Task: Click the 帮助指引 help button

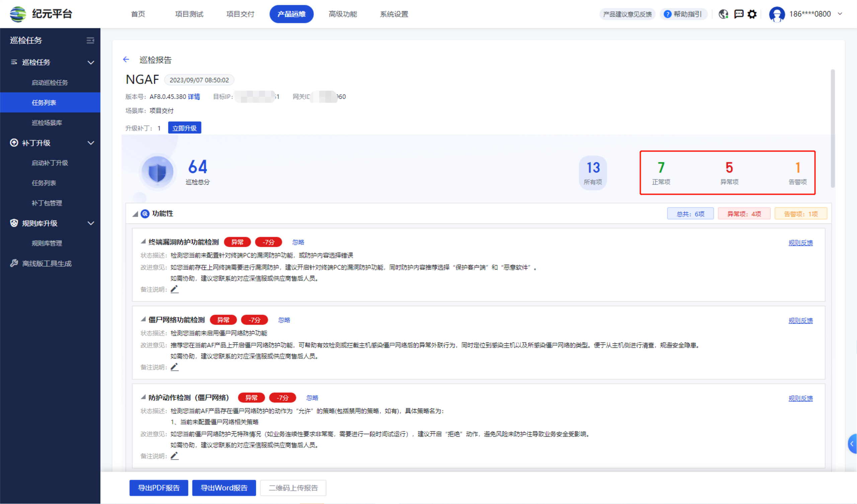Action: 684,14
